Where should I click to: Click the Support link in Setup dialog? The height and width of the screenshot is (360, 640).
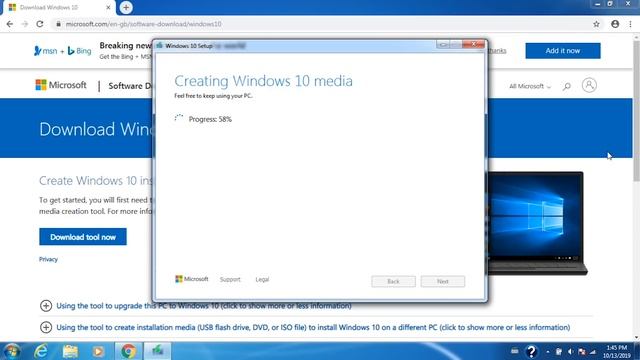click(230, 280)
